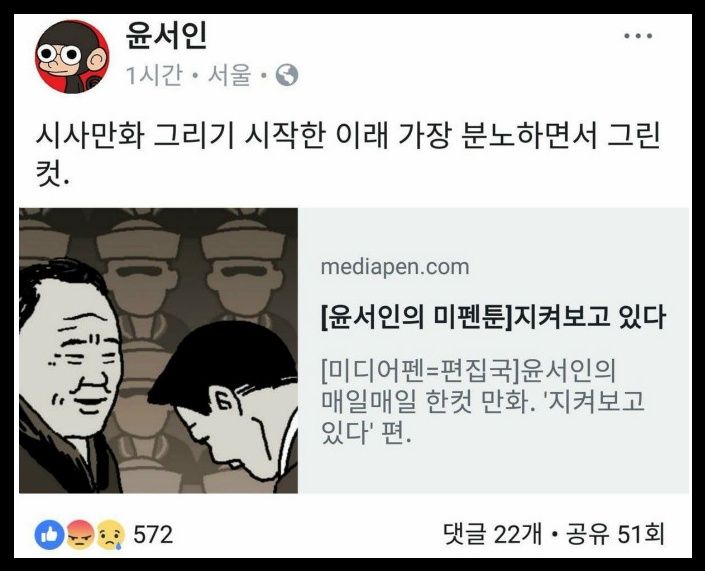Click the 1시간 post timestamp

pyautogui.click(x=154, y=75)
